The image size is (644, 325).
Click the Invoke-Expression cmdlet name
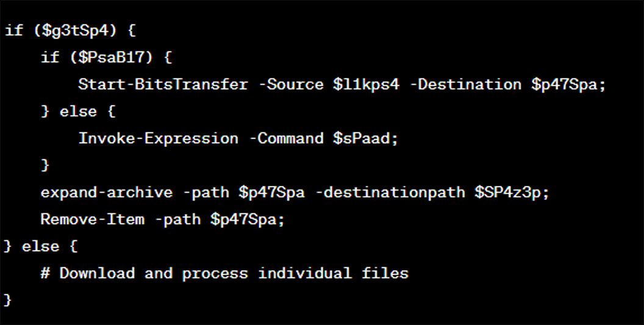point(158,138)
